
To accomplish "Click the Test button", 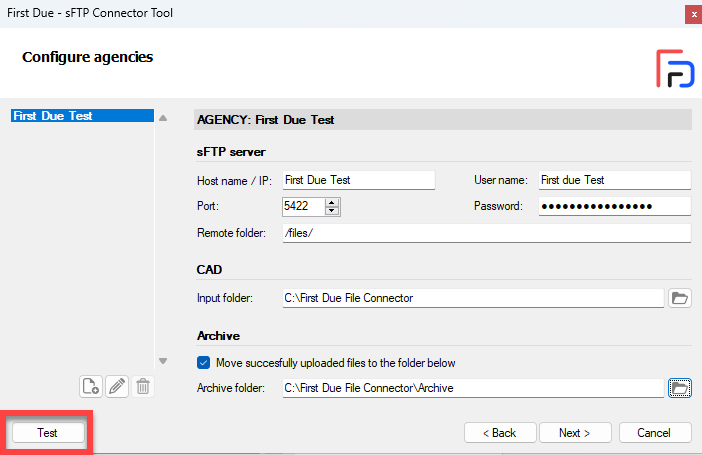I will coord(48,433).
